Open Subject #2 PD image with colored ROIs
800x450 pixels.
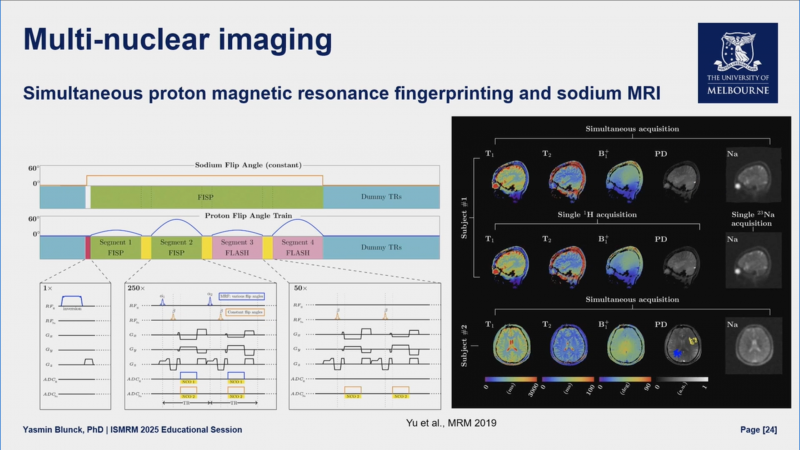pyautogui.click(x=683, y=345)
